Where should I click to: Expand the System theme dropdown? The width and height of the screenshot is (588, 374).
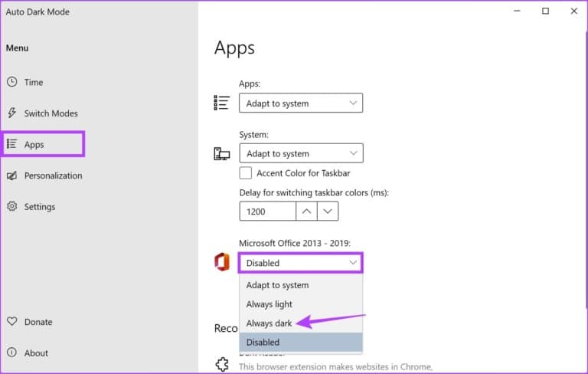click(x=301, y=153)
